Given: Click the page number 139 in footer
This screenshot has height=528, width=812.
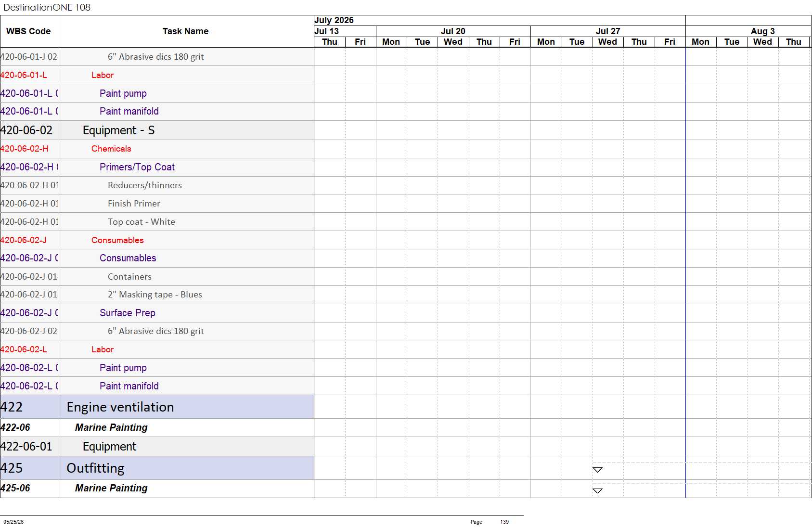Looking at the screenshot, I should (504, 522).
